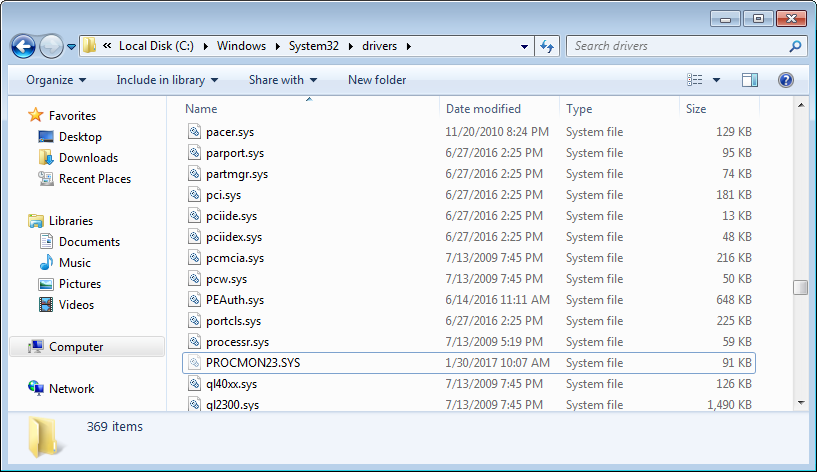Click the Windows breadcrumb in address bar

[x=241, y=46]
